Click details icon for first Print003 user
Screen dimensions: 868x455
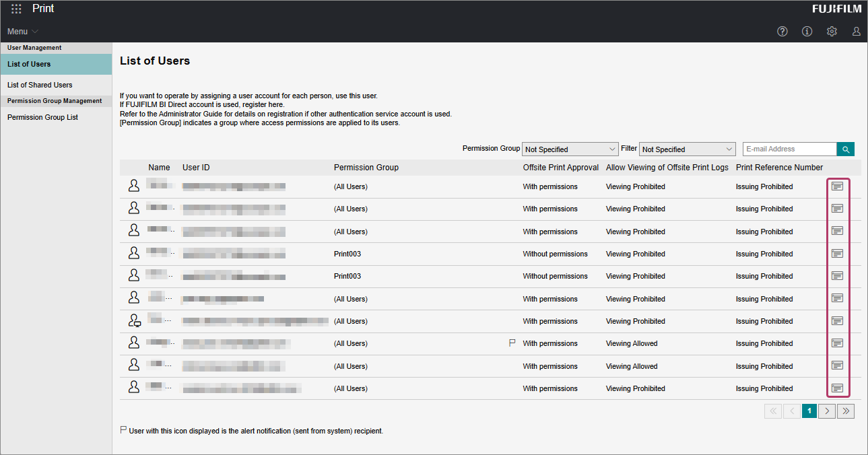(x=837, y=254)
